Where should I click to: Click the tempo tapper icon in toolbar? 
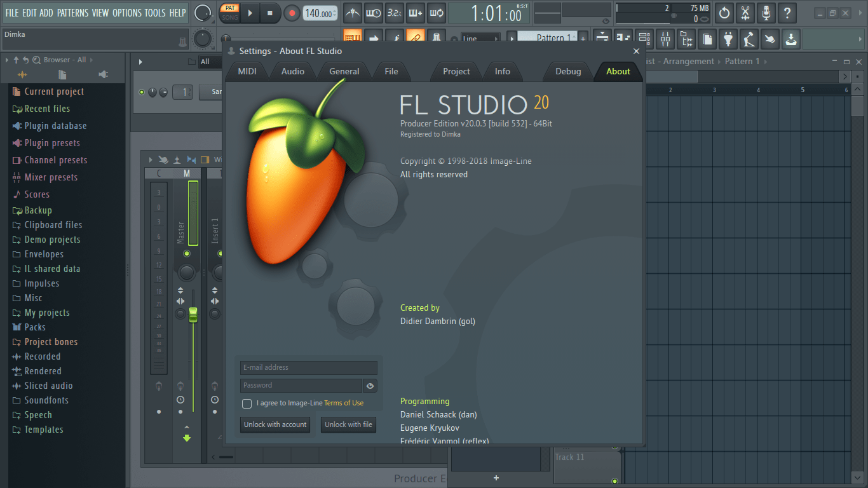point(749,39)
